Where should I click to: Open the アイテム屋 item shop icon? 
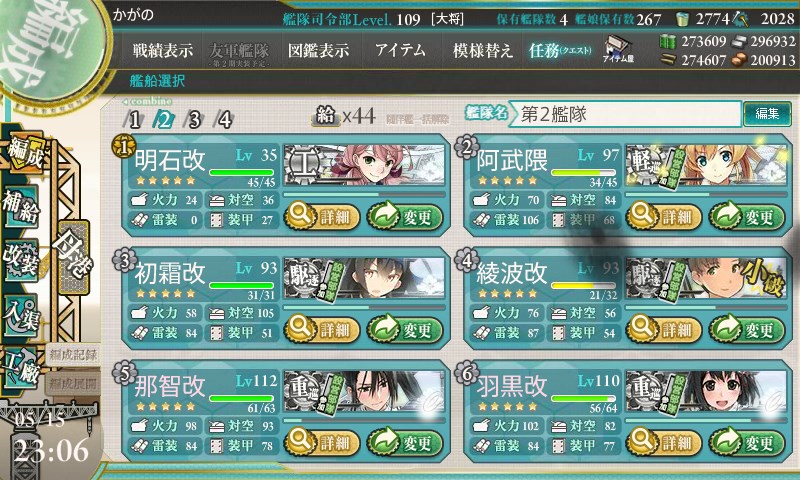[618, 49]
